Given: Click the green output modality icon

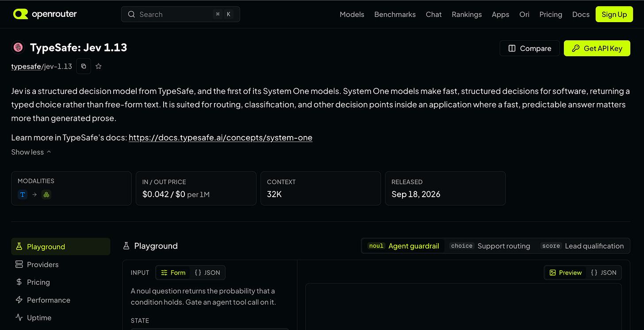Looking at the screenshot, I should pos(46,194).
